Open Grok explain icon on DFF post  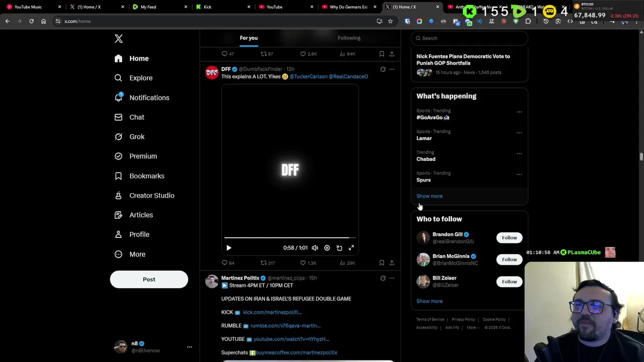point(383,69)
